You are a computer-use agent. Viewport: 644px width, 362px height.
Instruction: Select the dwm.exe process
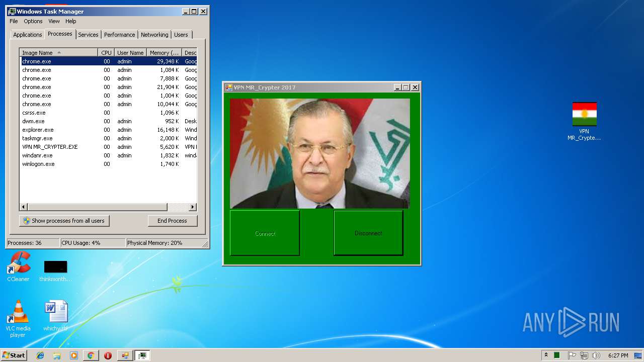[108, 121]
